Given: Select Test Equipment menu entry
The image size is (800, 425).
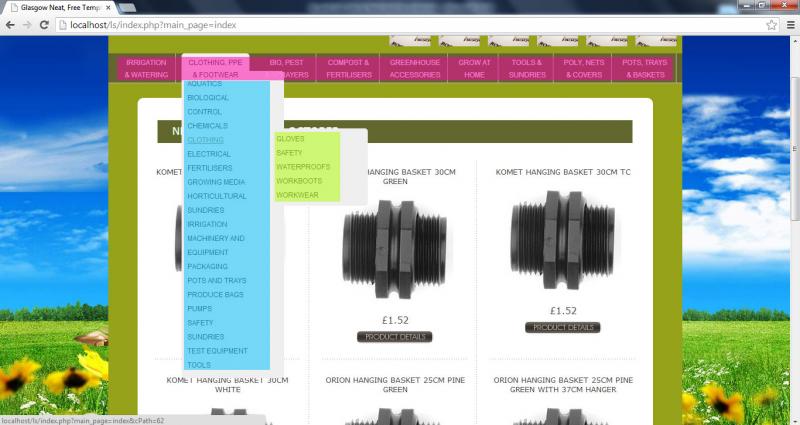Looking at the screenshot, I should pyautogui.click(x=217, y=351).
